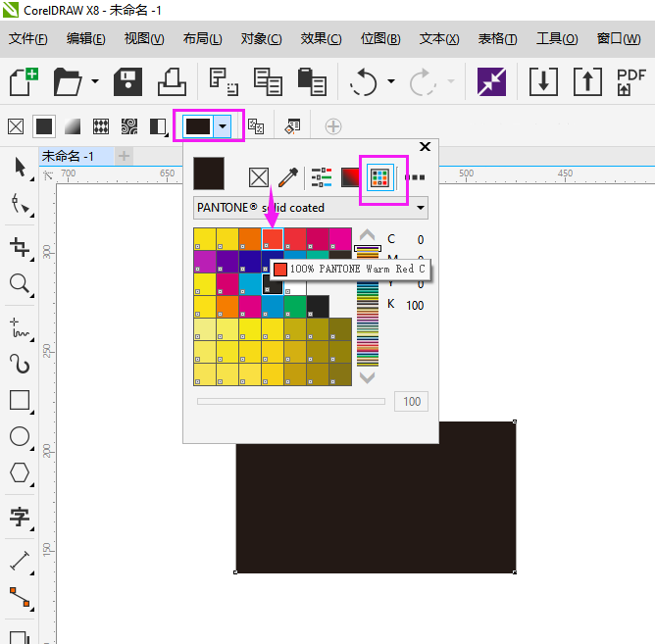
Task: Publish to PDF
Action: pos(630,81)
